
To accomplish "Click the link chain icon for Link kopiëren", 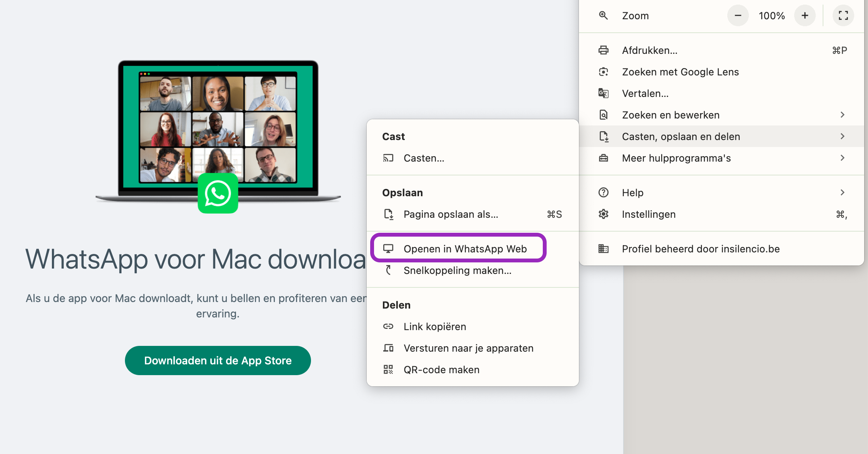I will coord(388,327).
